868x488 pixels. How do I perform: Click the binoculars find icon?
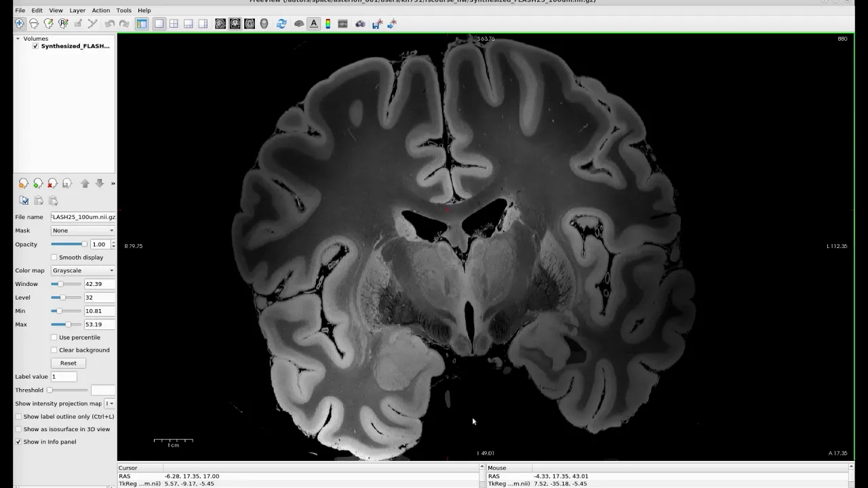[360, 24]
